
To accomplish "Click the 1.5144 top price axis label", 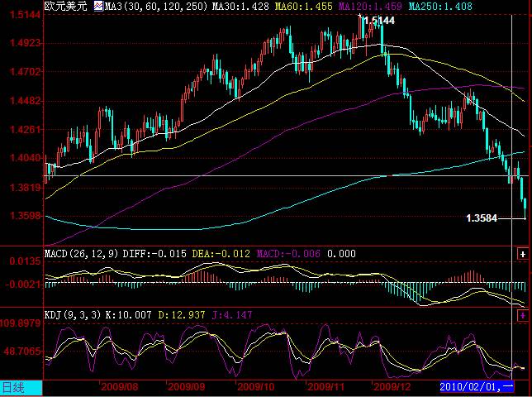I will tap(25, 15).
